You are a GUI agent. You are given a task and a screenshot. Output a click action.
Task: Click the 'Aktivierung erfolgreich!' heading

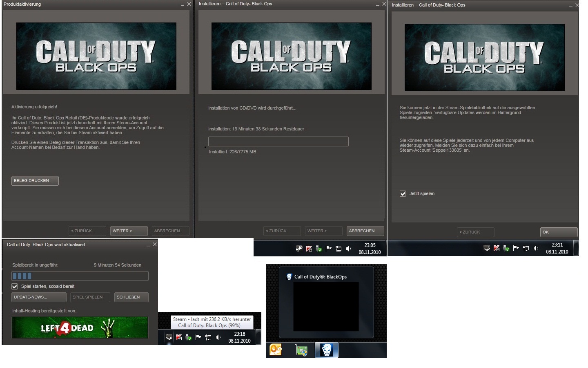[34, 107]
